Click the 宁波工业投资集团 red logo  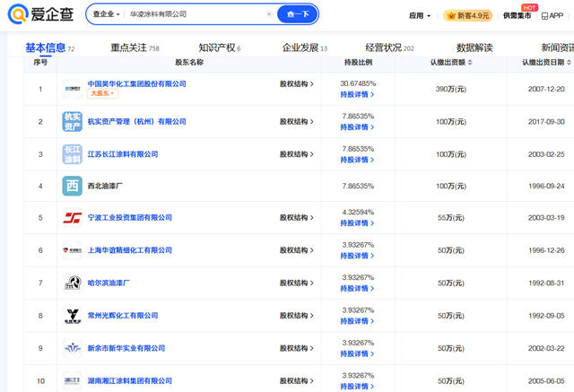point(72,217)
